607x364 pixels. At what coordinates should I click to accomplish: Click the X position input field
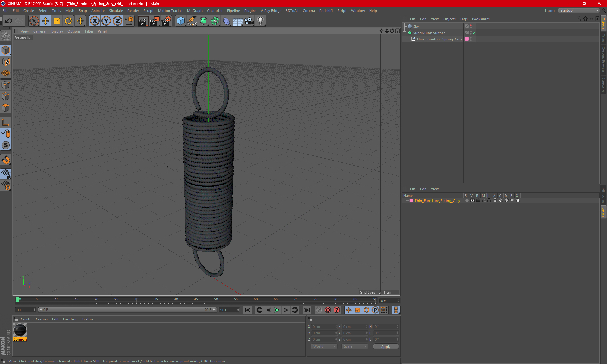324,327
